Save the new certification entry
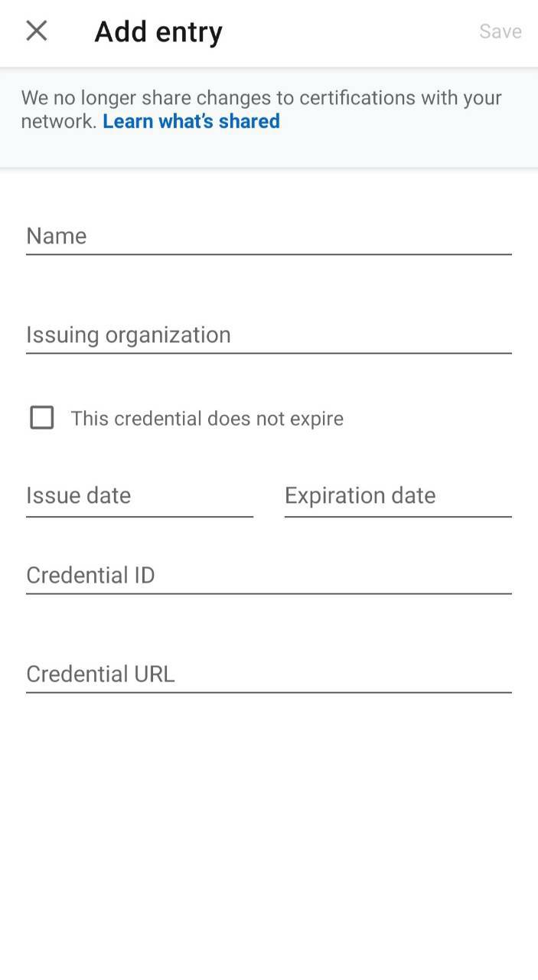 point(500,31)
